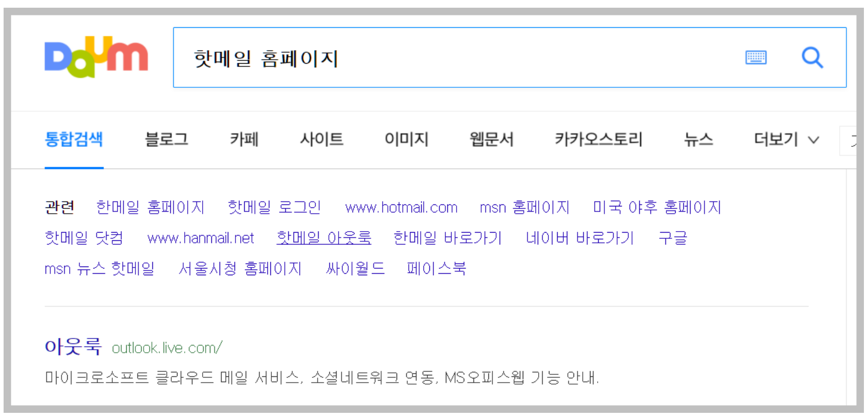Switch to the 뉴스 tab
The width and height of the screenshot is (868, 419).
pos(698,139)
